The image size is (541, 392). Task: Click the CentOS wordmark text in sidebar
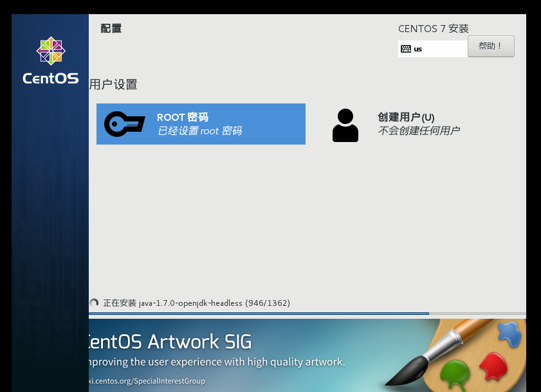click(x=51, y=78)
